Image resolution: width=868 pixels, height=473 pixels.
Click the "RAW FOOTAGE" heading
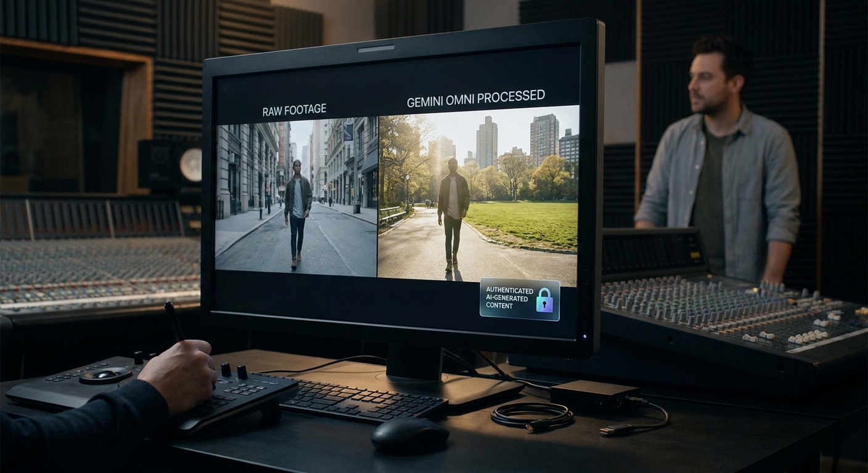294,111
